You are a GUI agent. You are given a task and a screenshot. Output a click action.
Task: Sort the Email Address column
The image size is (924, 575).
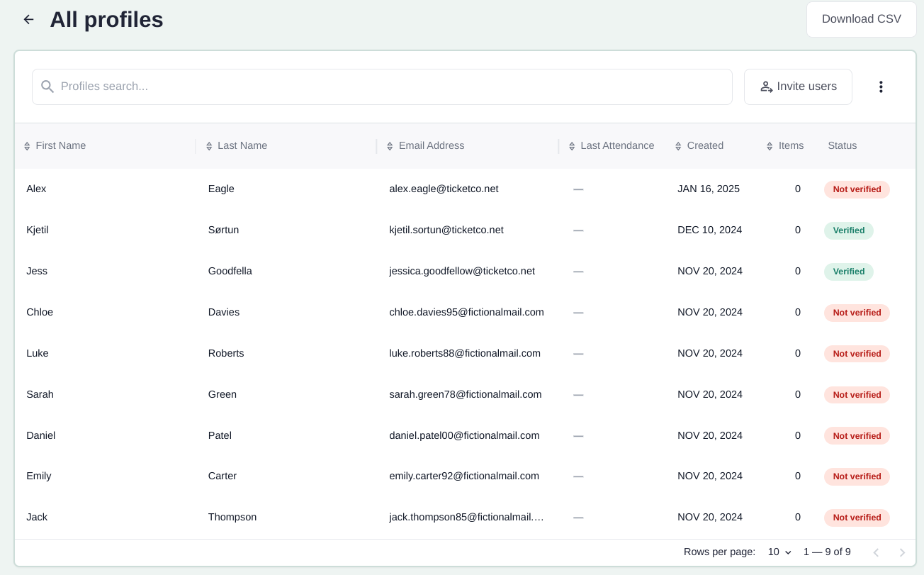click(389, 145)
